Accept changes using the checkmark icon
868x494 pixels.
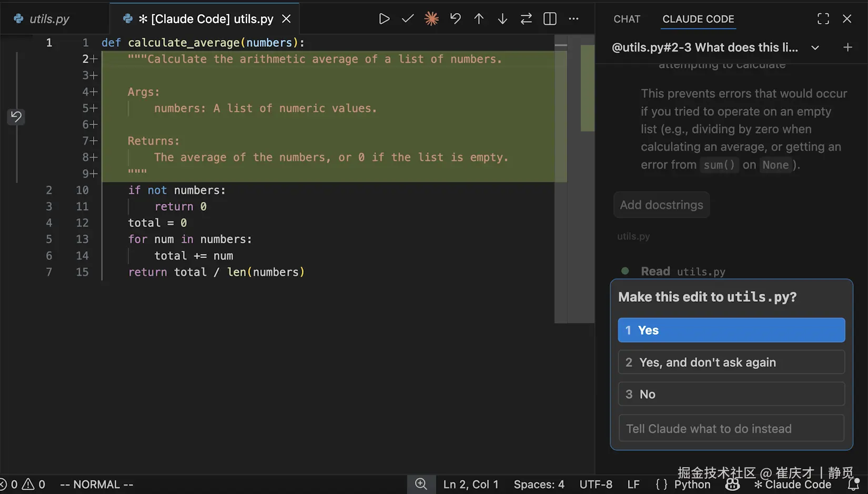pyautogui.click(x=408, y=18)
